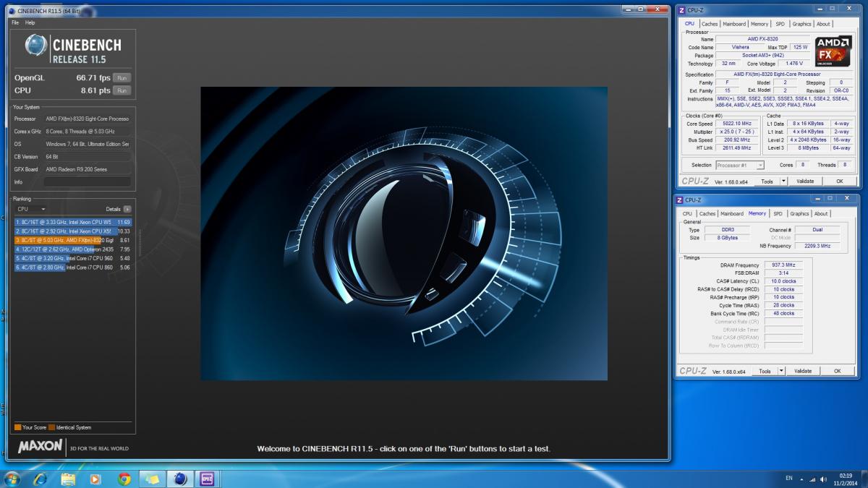Click the Info input field in Your System
Viewport: 868px width, 488px height.
88,181
